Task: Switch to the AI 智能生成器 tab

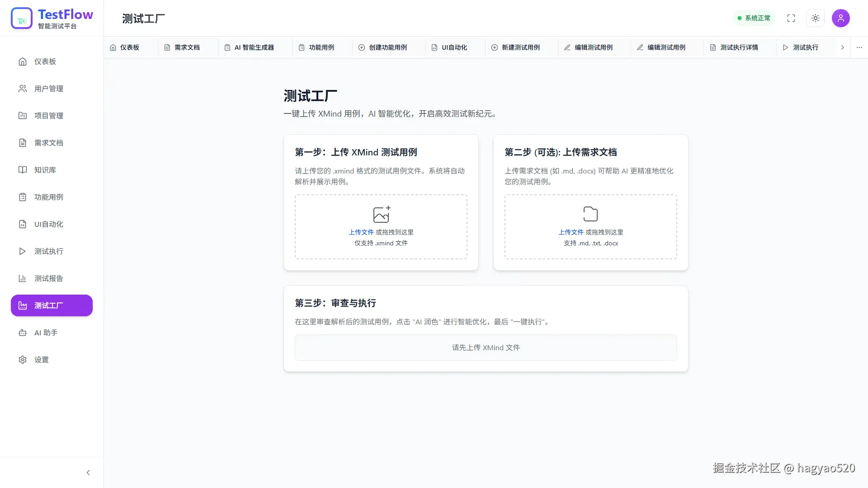Action: pos(254,47)
